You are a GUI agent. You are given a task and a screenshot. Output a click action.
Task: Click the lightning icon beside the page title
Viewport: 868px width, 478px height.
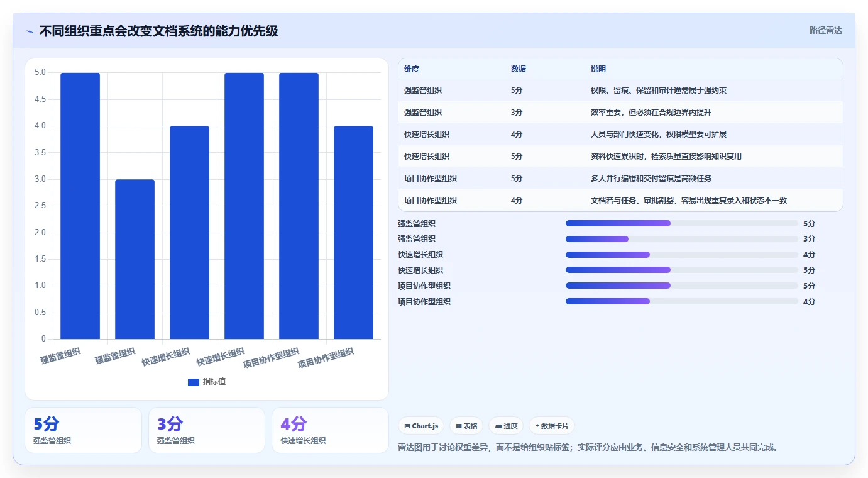click(30, 31)
